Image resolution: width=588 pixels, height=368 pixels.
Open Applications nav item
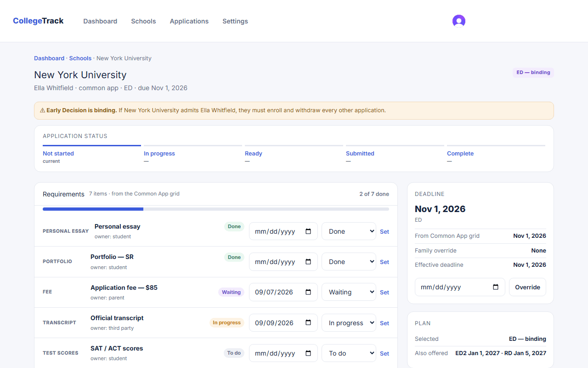click(x=189, y=21)
